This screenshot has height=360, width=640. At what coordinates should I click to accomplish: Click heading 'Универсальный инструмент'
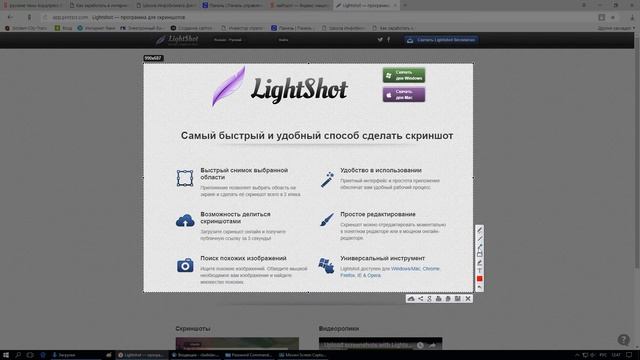pos(382,258)
